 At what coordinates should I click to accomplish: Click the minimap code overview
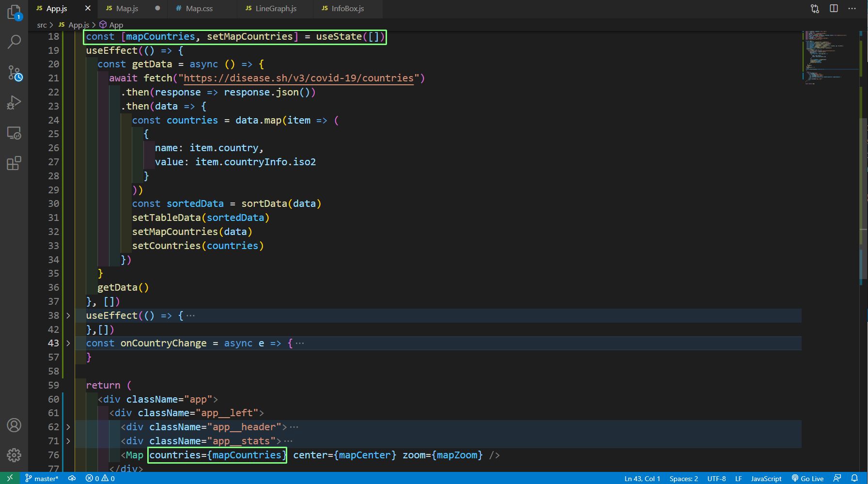point(829,57)
